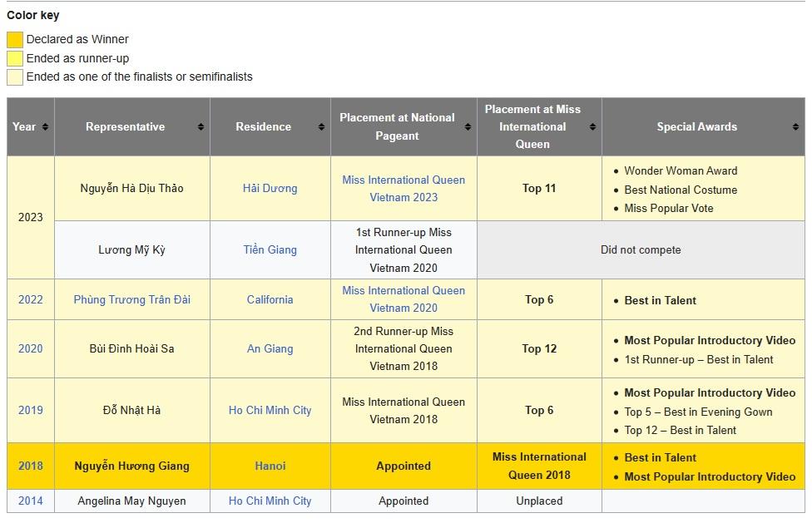Select Đỗ Nhật Hà cell
This screenshot has width=812, height=523.
click(132, 410)
